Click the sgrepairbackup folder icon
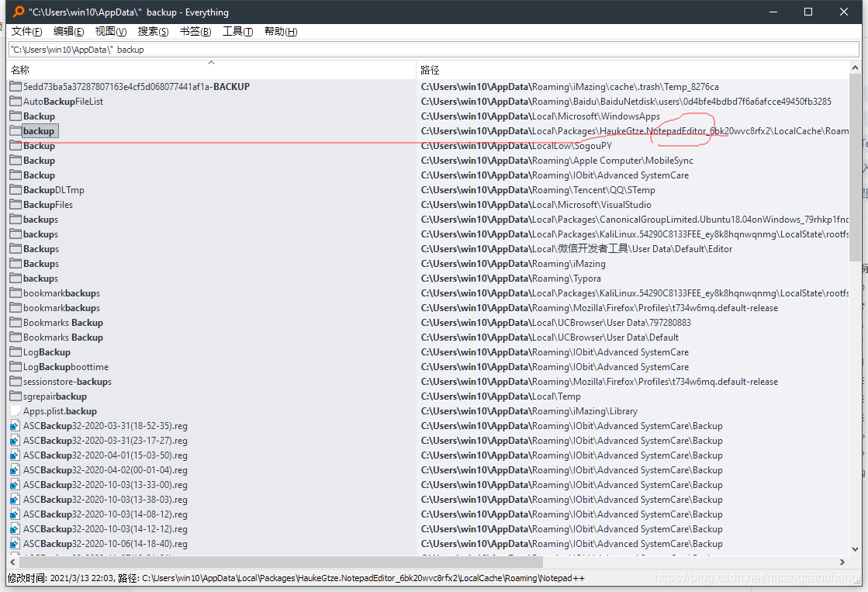This screenshot has width=868, height=592. pyautogui.click(x=16, y=396)
